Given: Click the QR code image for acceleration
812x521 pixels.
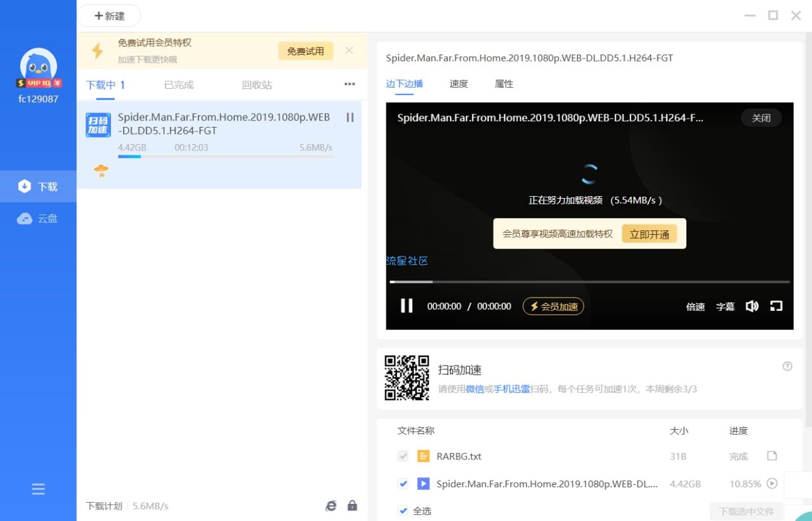Looking at the screenshot, I should point(407,378).
